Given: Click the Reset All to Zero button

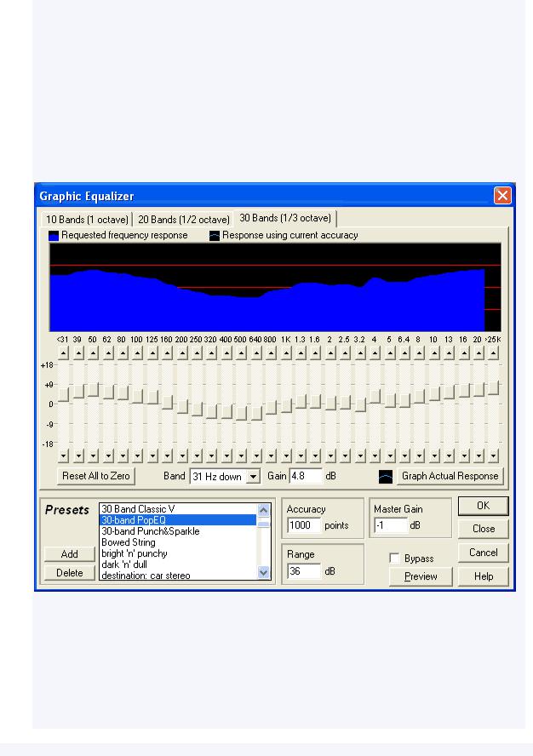Looking at the screenshot, I should tap(96, 476).
